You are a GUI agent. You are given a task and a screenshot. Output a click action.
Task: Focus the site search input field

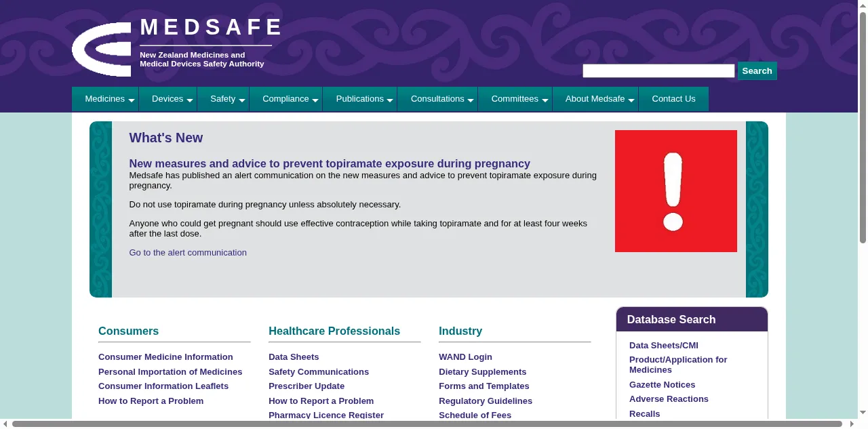[x=658, y=70]
